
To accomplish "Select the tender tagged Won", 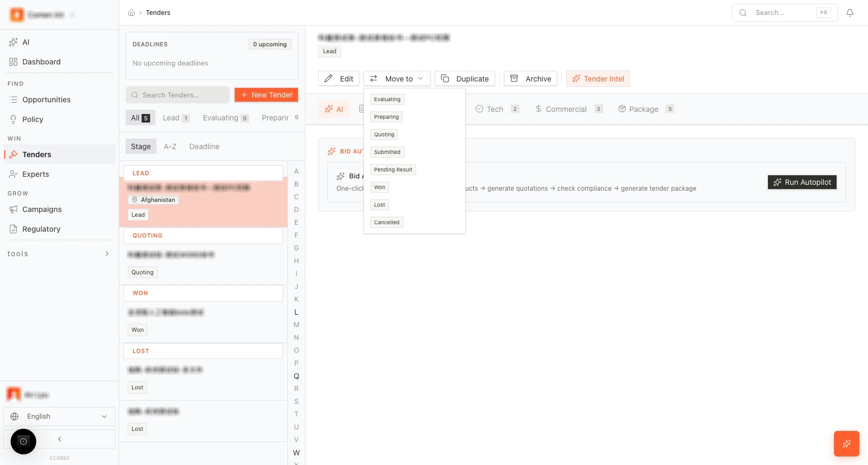I will [x=203, y=322].
